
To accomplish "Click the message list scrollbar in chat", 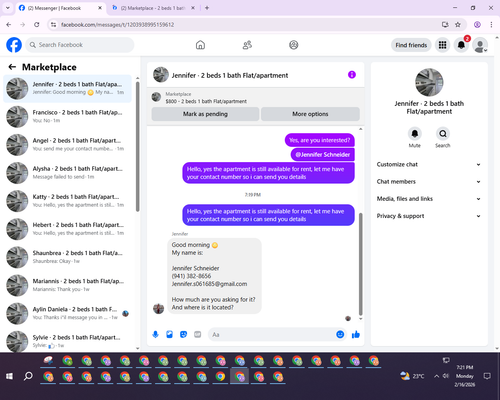I will pos(361,263).
